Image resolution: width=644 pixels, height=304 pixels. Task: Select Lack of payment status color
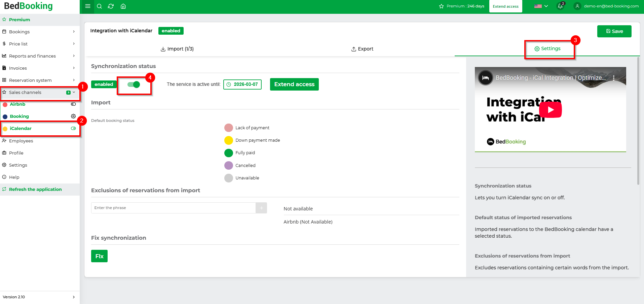click(229, 128)
